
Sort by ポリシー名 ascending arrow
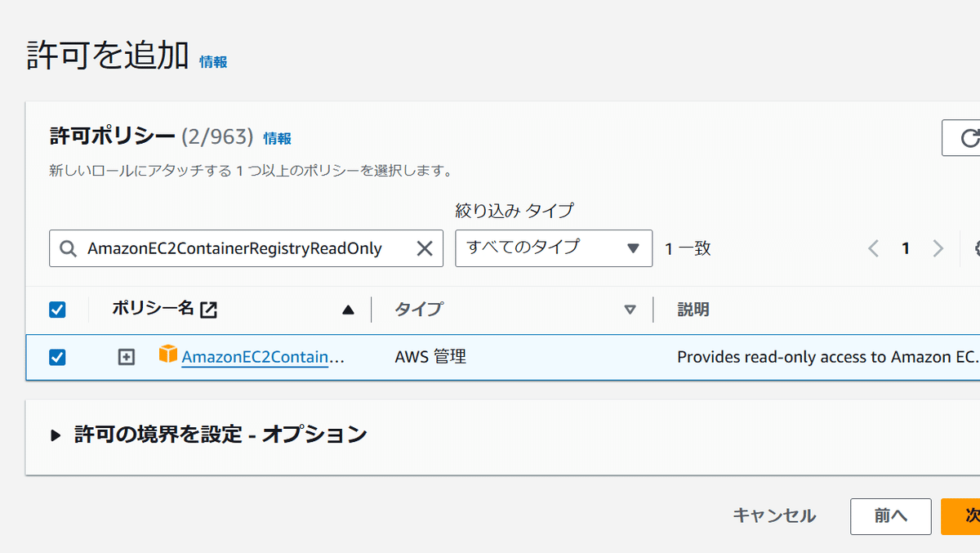pyautogui.click(x=349, y=310)
